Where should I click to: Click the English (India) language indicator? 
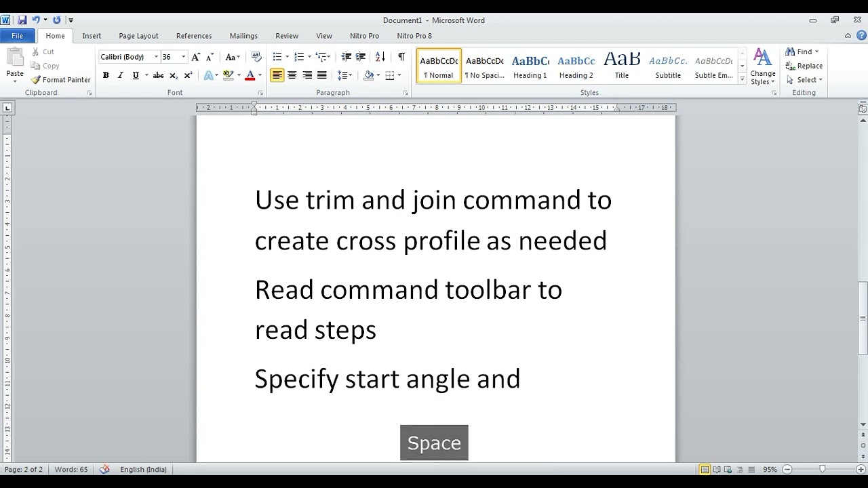tap(143, 469)
